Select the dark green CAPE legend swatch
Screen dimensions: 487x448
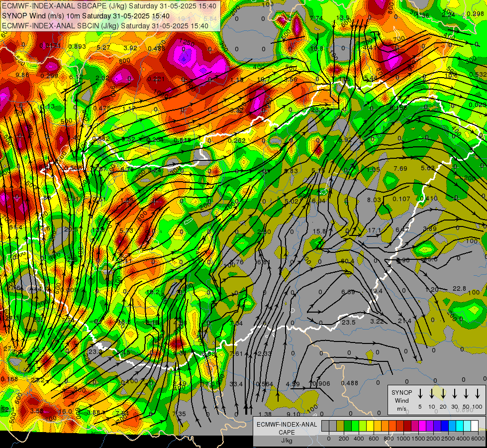[348, 426]
